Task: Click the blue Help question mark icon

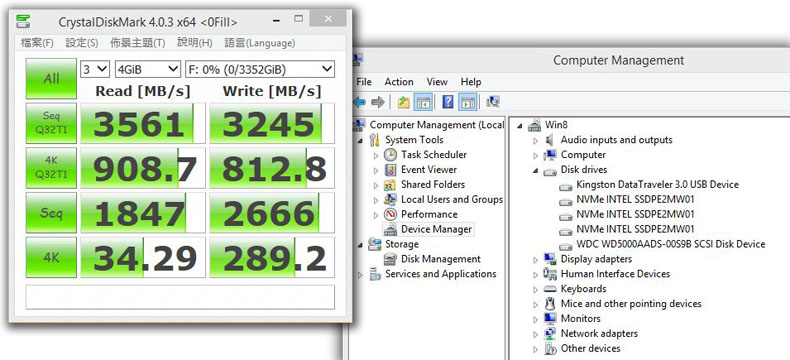Action: [x=447, y=102]
